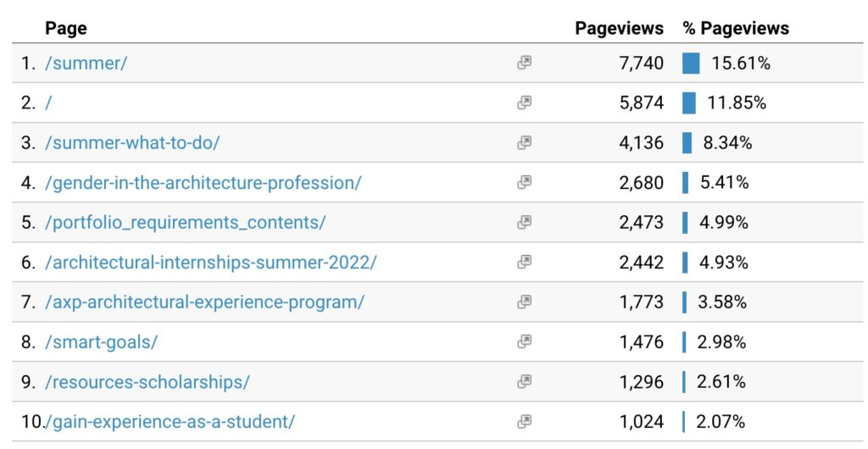Viewport: 868px width, 449px height.
Task: Open the /smart-goals/ page link
Action: point(101,341)
